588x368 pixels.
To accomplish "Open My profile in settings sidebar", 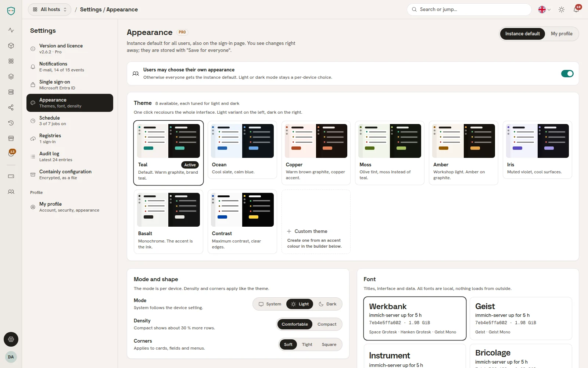I will click(x=70, y=207).
